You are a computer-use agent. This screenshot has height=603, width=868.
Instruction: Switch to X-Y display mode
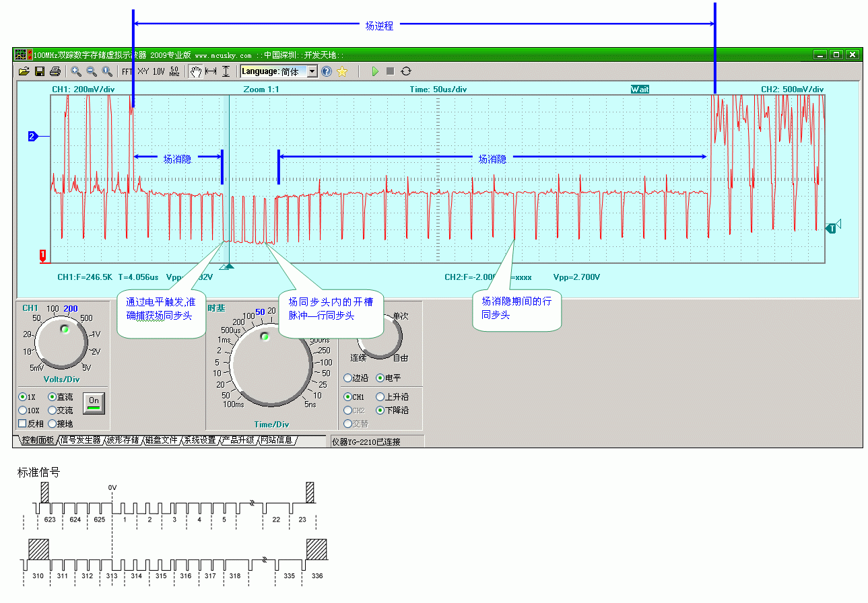click(143, 71)
